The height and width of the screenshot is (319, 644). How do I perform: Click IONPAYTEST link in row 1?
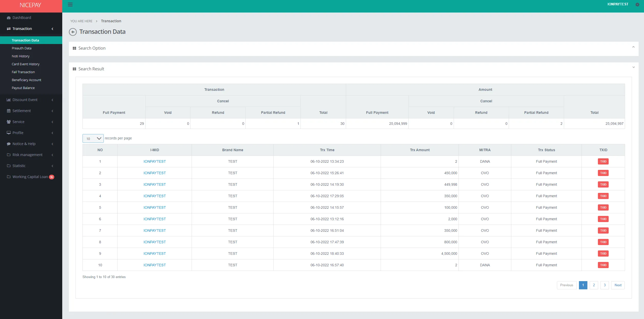point(154,161)
